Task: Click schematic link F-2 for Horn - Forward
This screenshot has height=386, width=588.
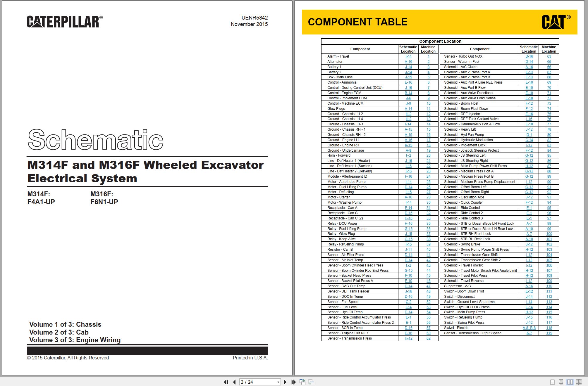Action: 408,155
